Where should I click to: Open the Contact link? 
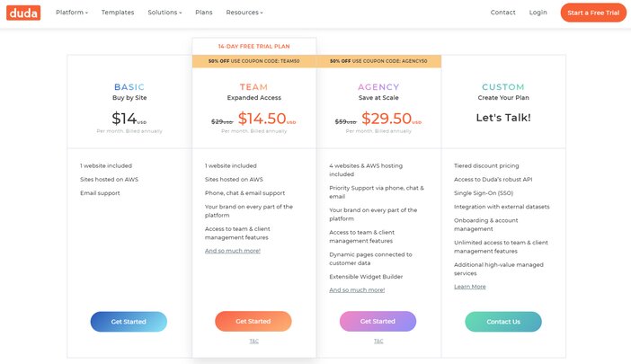502,13
